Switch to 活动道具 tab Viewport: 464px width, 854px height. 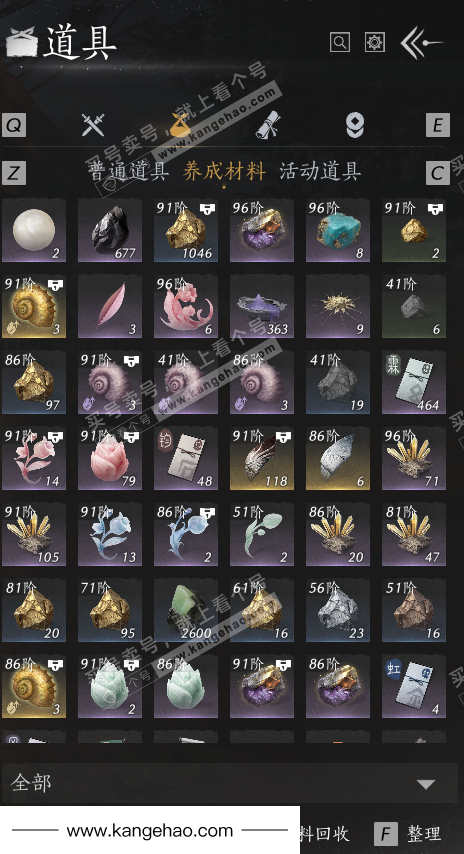point(320,171)
